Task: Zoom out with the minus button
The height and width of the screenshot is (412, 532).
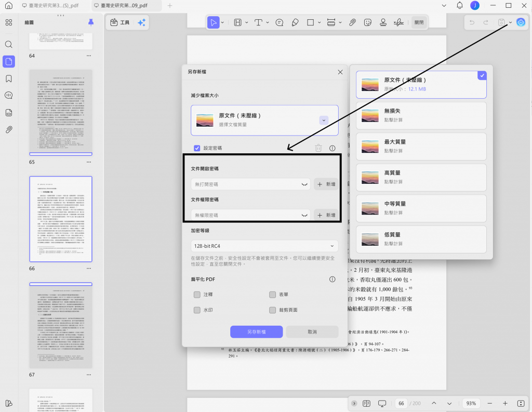Action: [x=489, y=404]
